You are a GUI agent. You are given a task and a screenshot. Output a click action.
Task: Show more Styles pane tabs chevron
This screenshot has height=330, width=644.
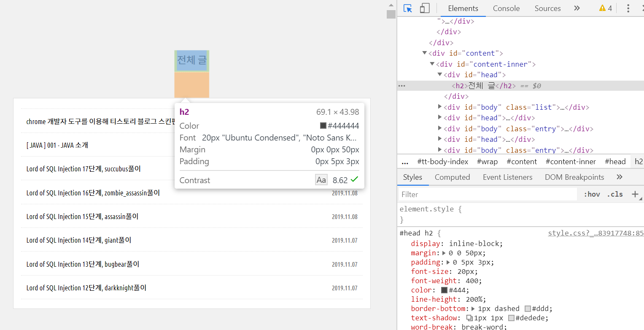tap(620, 177)
